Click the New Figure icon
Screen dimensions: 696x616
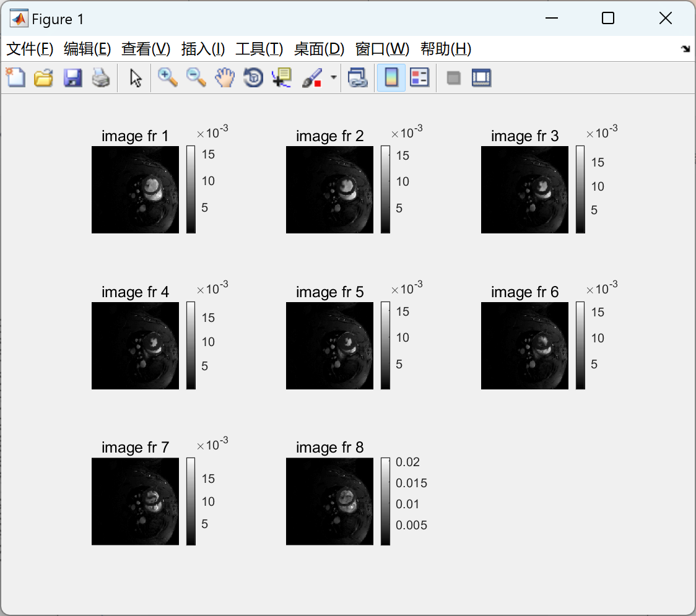pos(15,77)
